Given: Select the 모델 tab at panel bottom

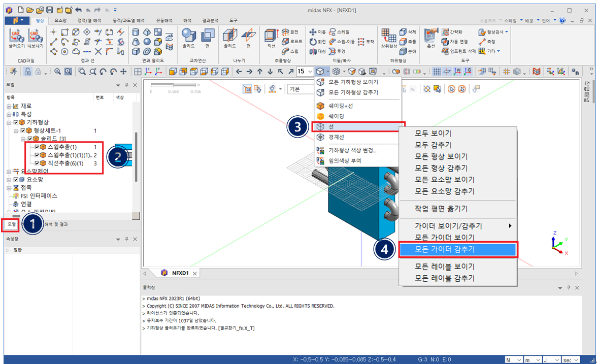Looking at the screenshot, I should (12, 224).
